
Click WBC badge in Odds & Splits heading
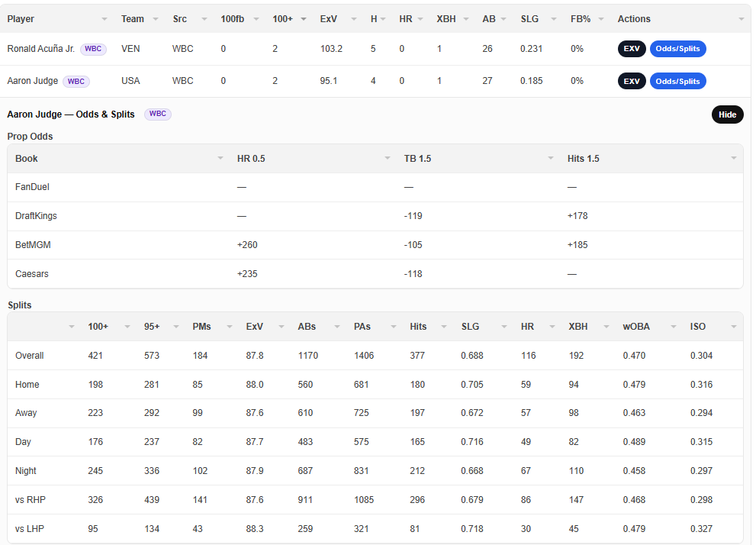pos(158,114)
